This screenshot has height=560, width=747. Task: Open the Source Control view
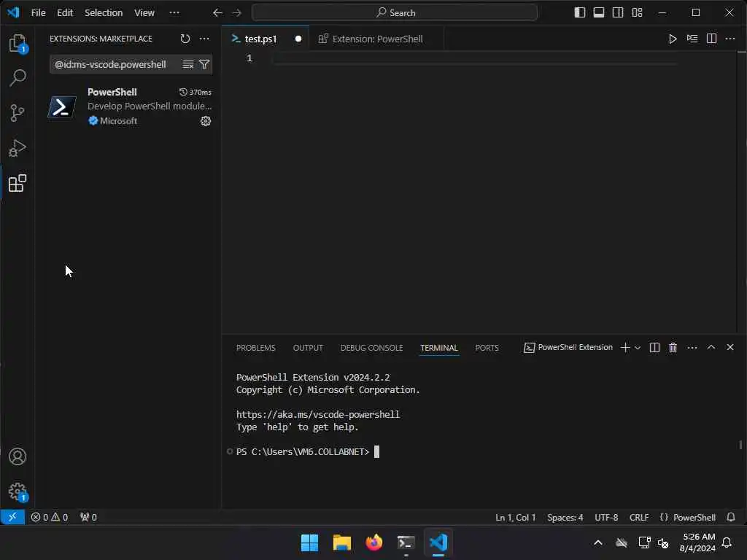(x=18, y=113)
